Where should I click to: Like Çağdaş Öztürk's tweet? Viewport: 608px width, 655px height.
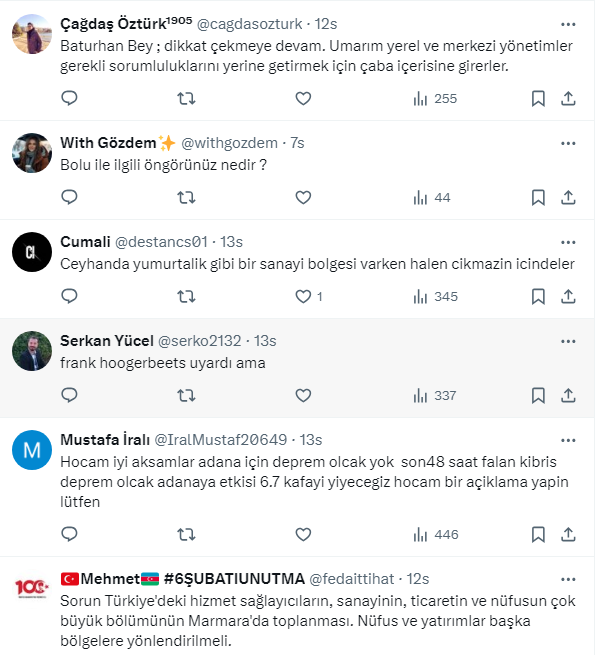(x=303, y=98)
